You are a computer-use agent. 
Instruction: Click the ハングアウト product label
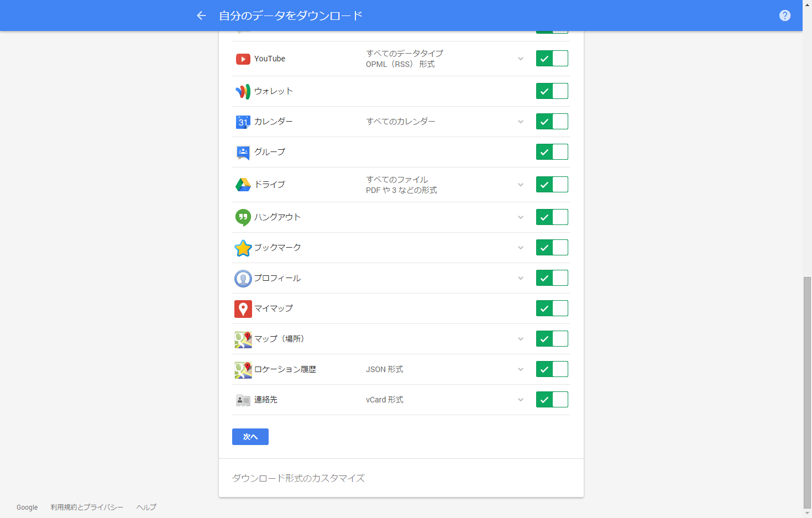277,217
